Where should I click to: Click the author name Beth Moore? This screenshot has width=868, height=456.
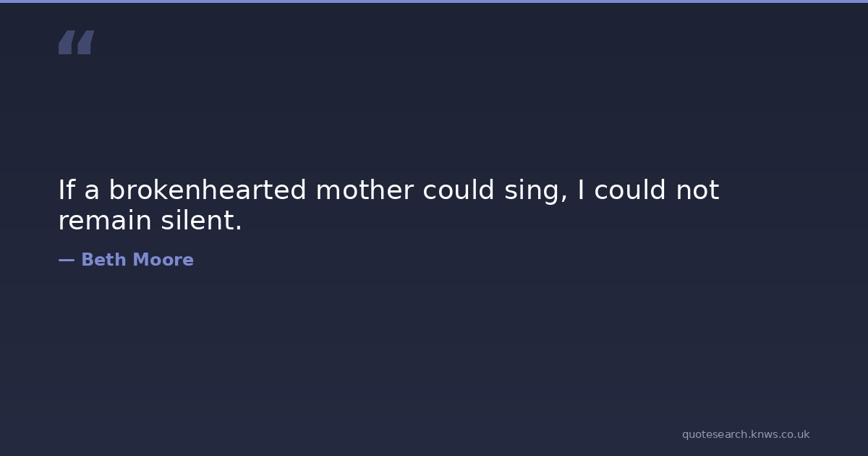(137, 260)
